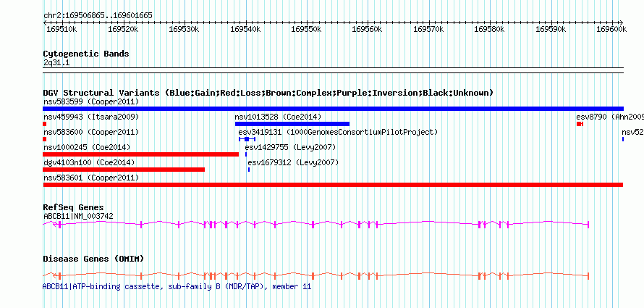
Task: Click the dgv4103n100 (Coe2014) label
Action: click(89, 162)
